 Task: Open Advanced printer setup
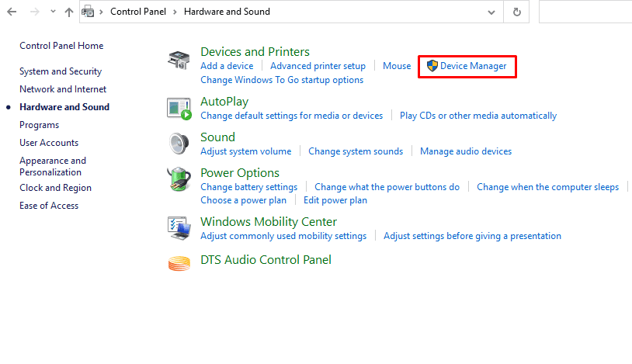tap(318, 66)
